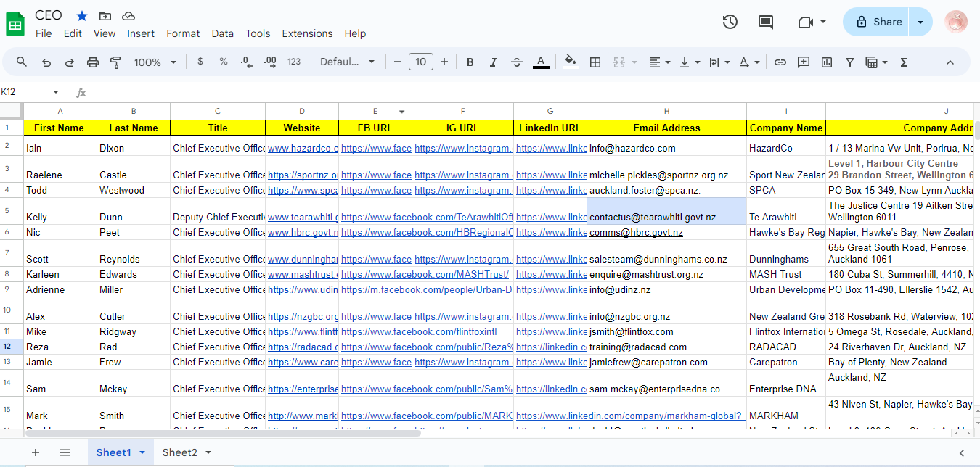Viewport: 980px width, 467px height.
Task: Open the borders tool
Action: click(595, 62)
